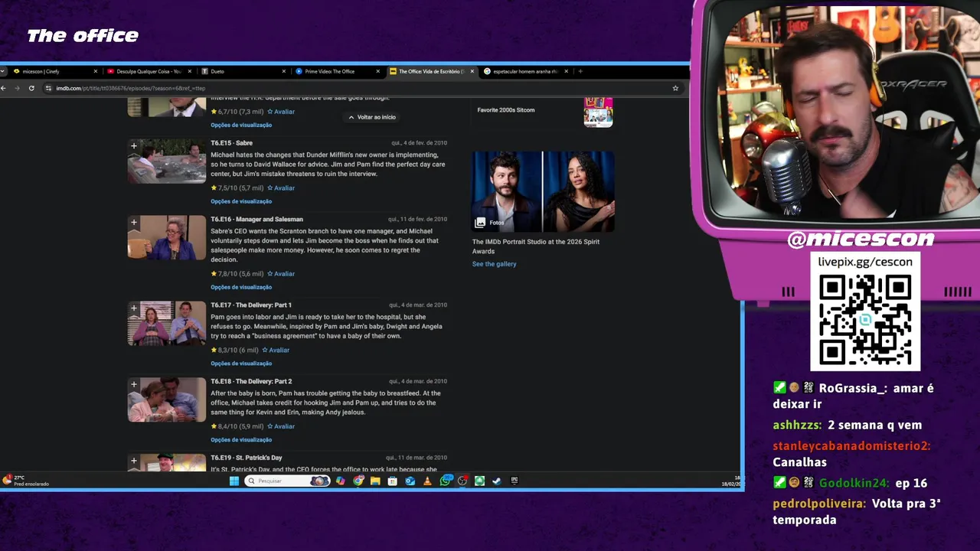Rate Manager and Salesman with Avaliar
The width and height of the screenshot is (980, 551).
281,274
